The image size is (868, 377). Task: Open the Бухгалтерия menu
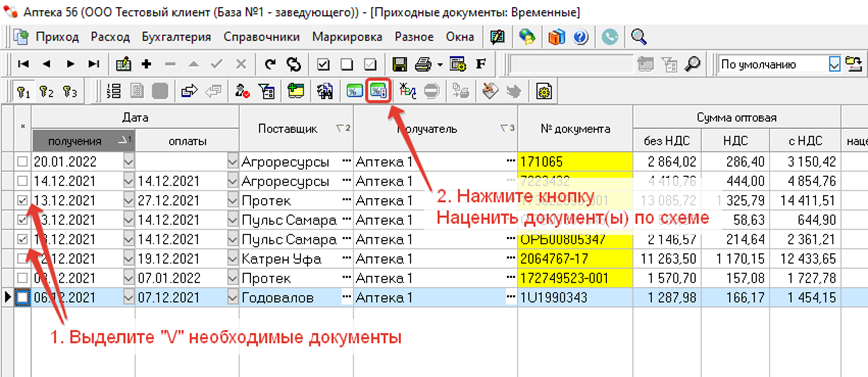pos(177,37)
